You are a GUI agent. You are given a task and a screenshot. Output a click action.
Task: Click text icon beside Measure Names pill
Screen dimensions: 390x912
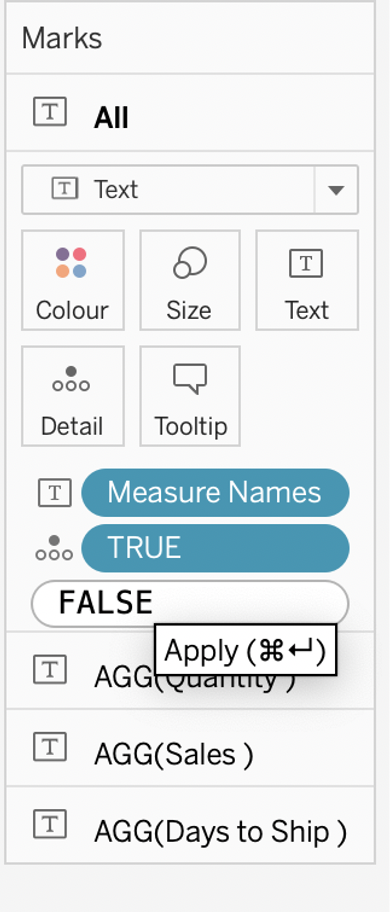coord(55,493)
